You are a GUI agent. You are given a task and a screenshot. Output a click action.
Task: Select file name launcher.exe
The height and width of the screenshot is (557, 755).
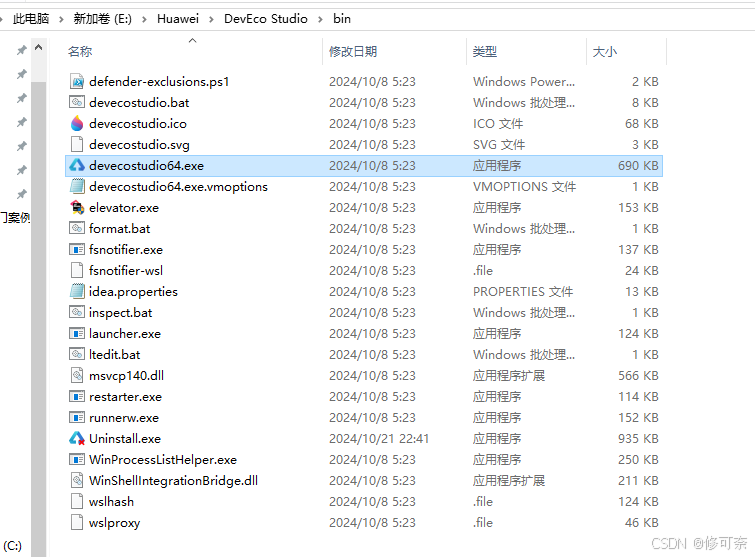click(x=125, y=333)
